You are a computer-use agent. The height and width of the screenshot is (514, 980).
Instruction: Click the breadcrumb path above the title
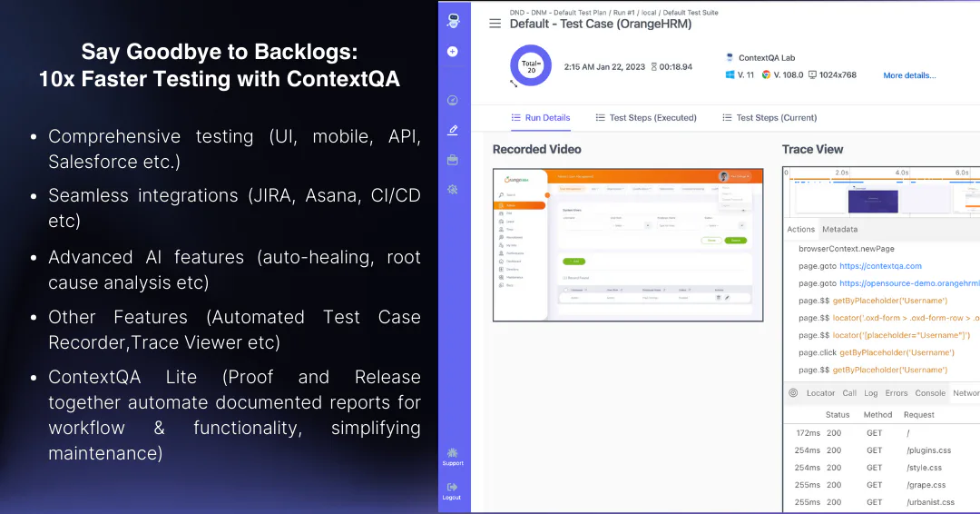pyautogui.click(x=613, y=13)
